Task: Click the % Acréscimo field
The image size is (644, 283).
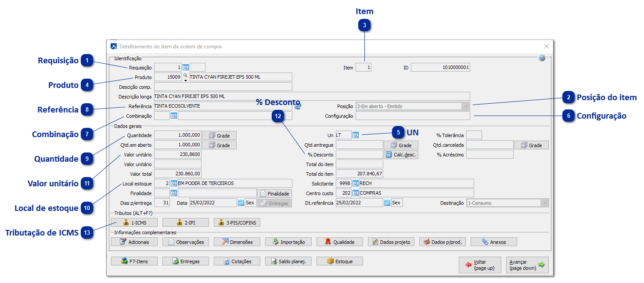Action: pos(490,155)
